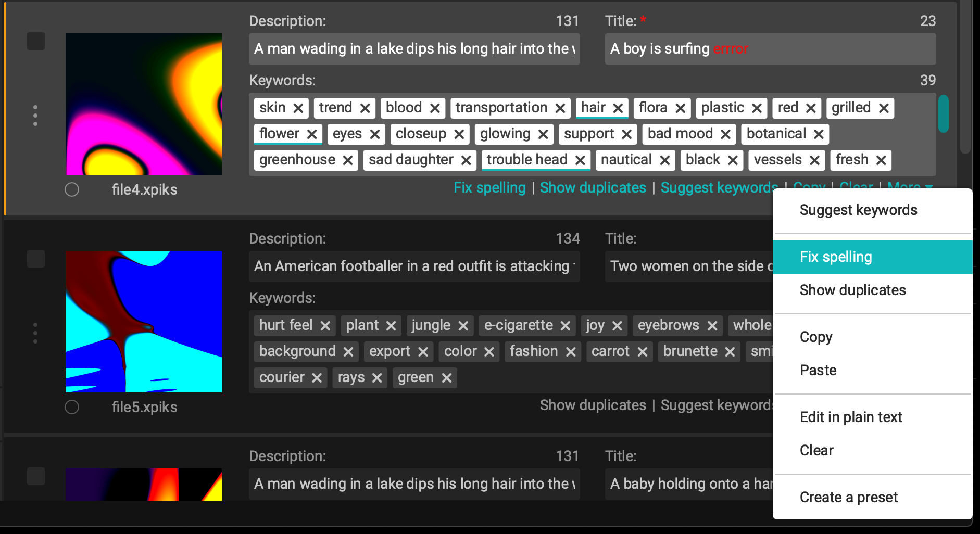
Task: Select "Create a preset" in the menu
Action: pos(848,497)
